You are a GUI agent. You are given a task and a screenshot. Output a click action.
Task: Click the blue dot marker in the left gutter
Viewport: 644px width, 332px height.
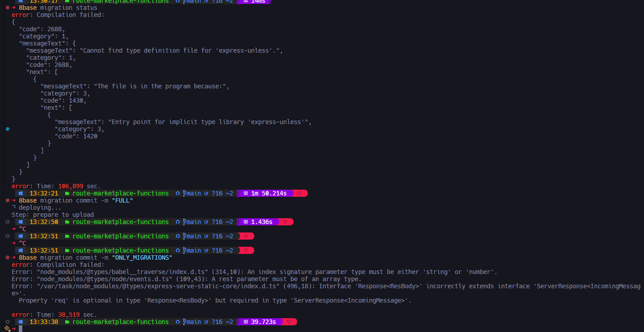[x=7, y=129]
